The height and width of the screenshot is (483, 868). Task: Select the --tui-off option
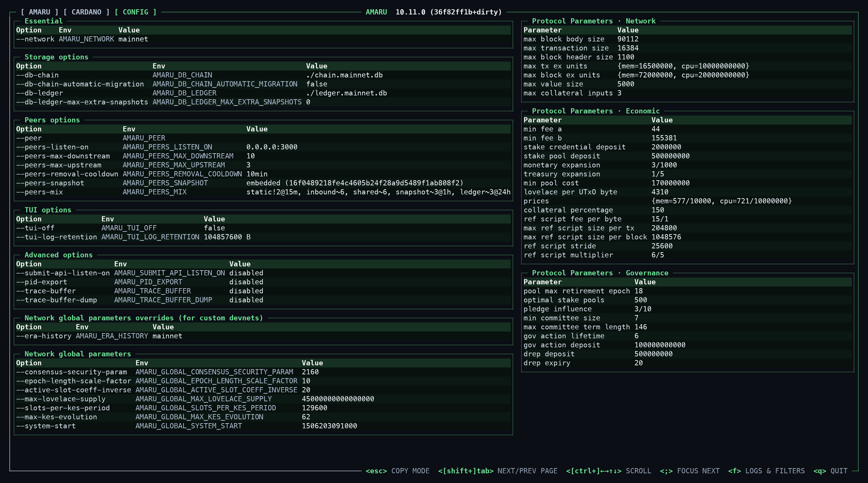[x=35, y=228]
